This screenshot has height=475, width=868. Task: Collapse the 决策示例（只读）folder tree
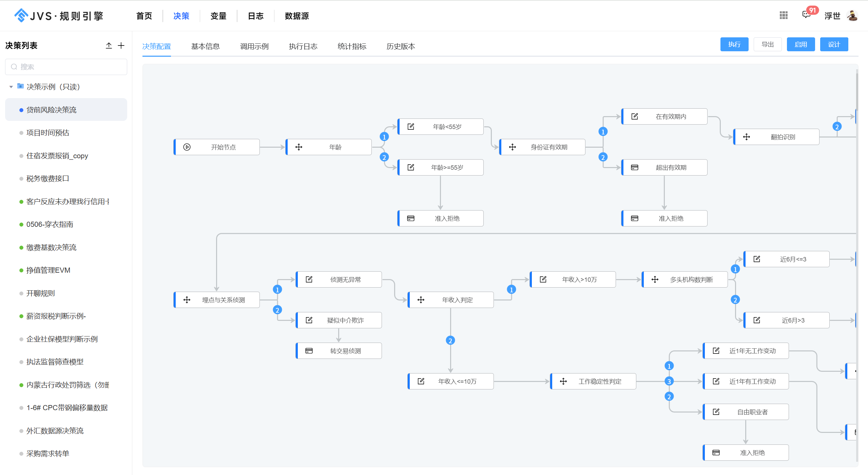click(x=11, y=87)
